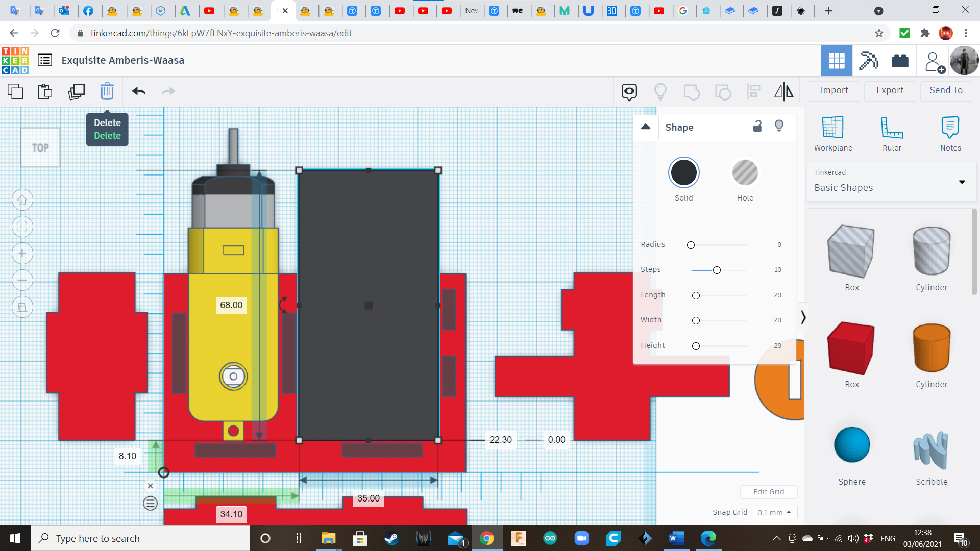
Task: Click the Duplicate and repeat icon
Action: [x=77, y=91]
